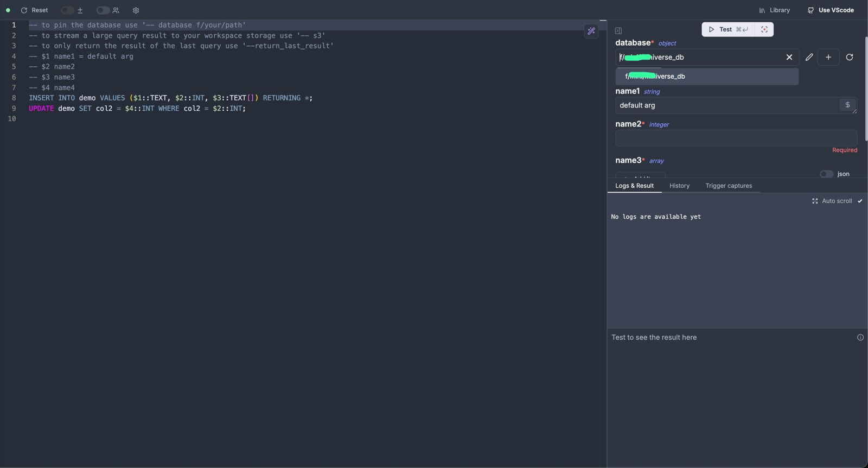868x468 pixels.
Task: Click the '-- $4 name4' comment line
Action: click(x=52, y=87)
